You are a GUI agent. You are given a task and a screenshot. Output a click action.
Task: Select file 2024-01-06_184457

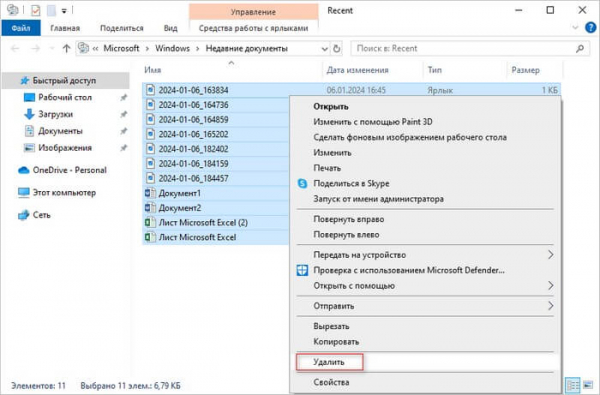(193, 178)
